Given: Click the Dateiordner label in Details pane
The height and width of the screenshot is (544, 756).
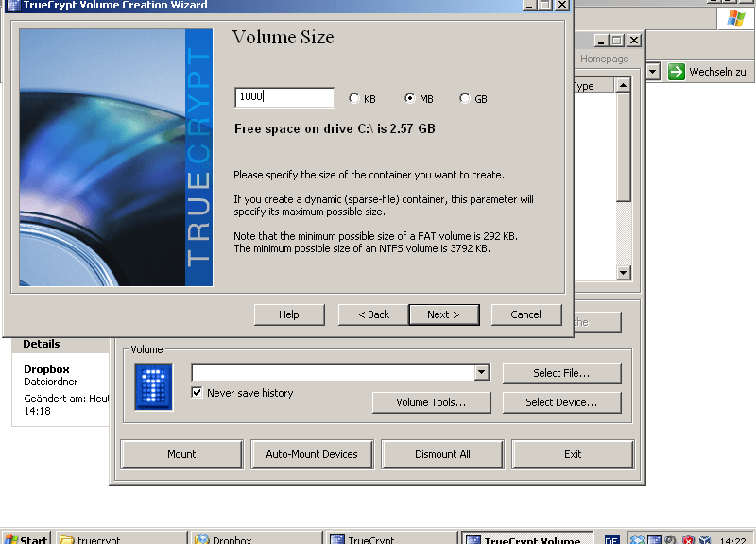Looking at the screenshot, I should [51, 382].
